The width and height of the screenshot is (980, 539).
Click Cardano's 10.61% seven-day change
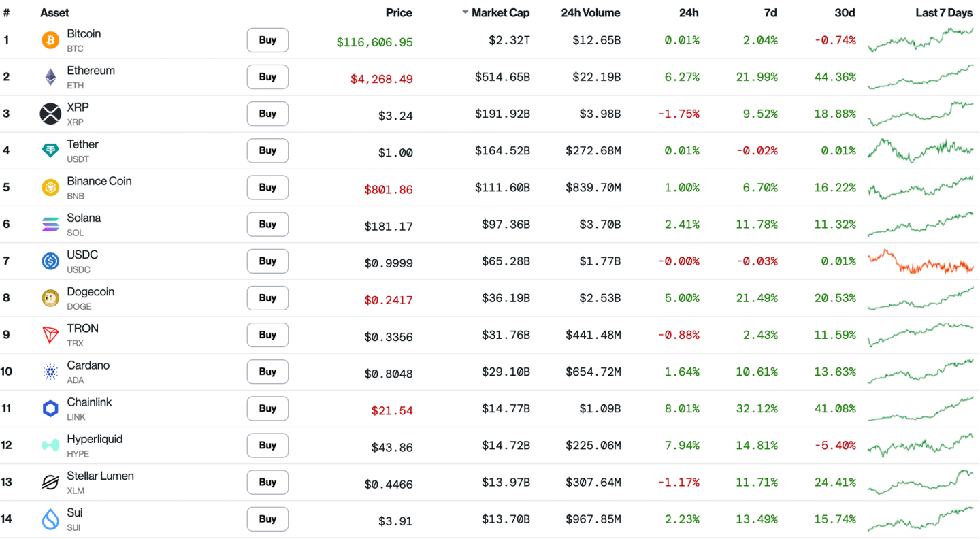click(x=757, y=372)
